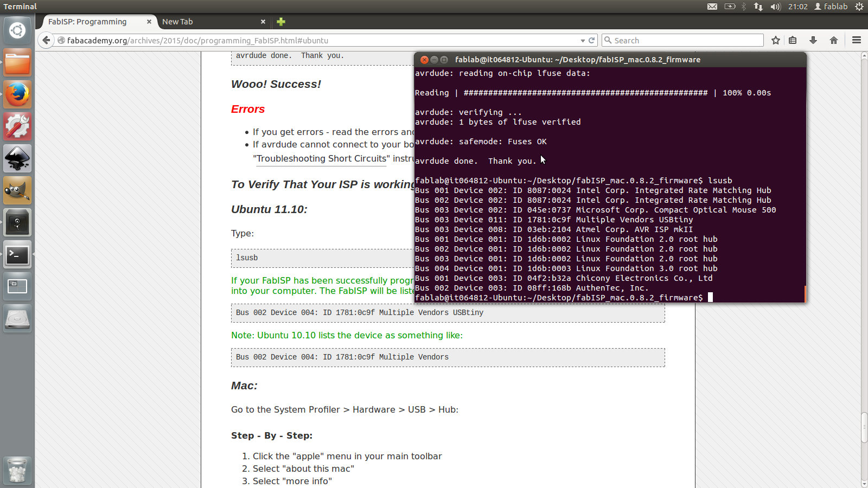Open the disk drive icon in the launcher

[17, 318]
